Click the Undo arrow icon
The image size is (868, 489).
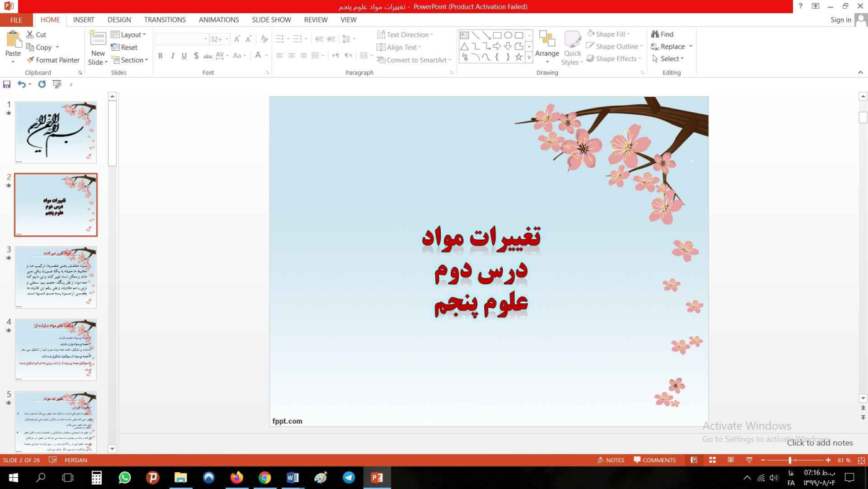tap(22, 84)
